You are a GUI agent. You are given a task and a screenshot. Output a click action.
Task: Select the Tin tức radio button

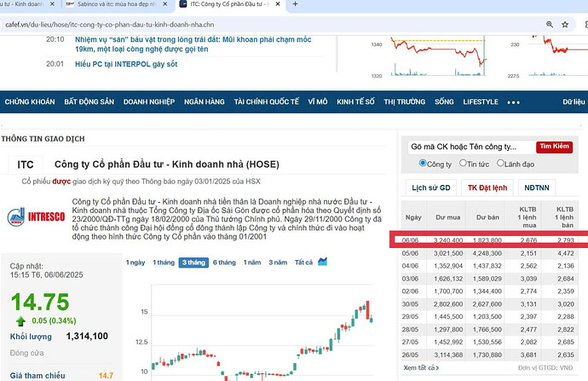463,163
